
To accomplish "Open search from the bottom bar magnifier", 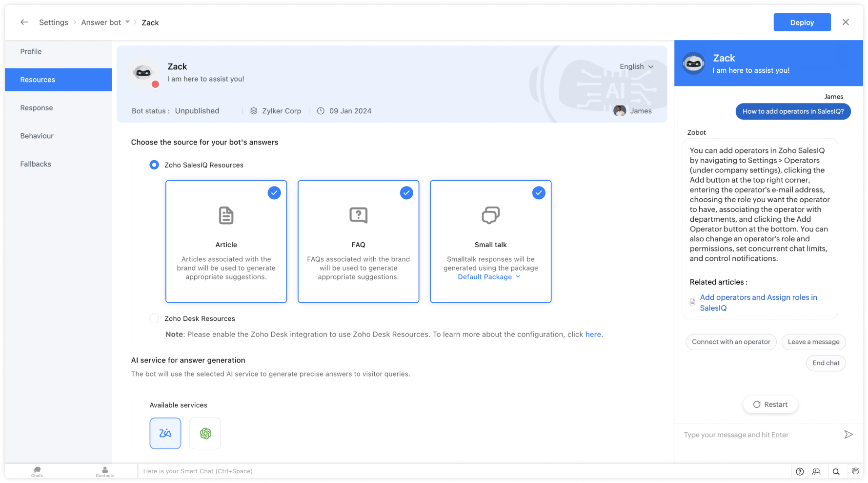I will pyautogui.click(x=836, y=471).
